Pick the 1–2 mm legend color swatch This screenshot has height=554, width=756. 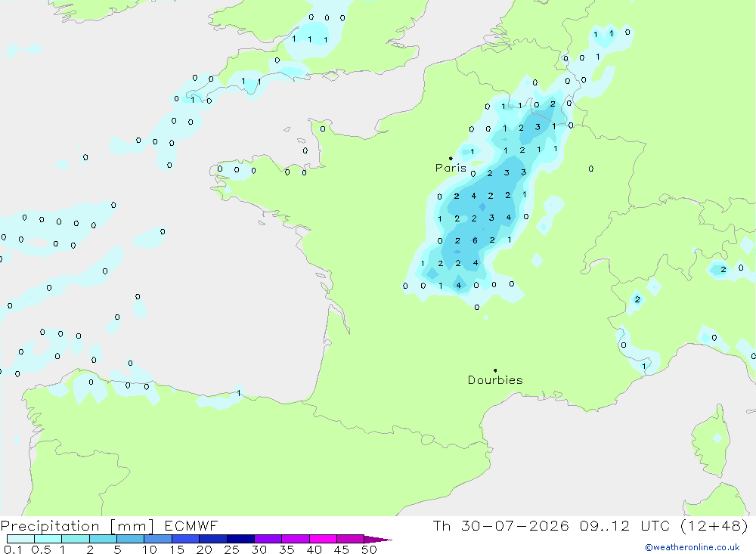coord(76,539)
